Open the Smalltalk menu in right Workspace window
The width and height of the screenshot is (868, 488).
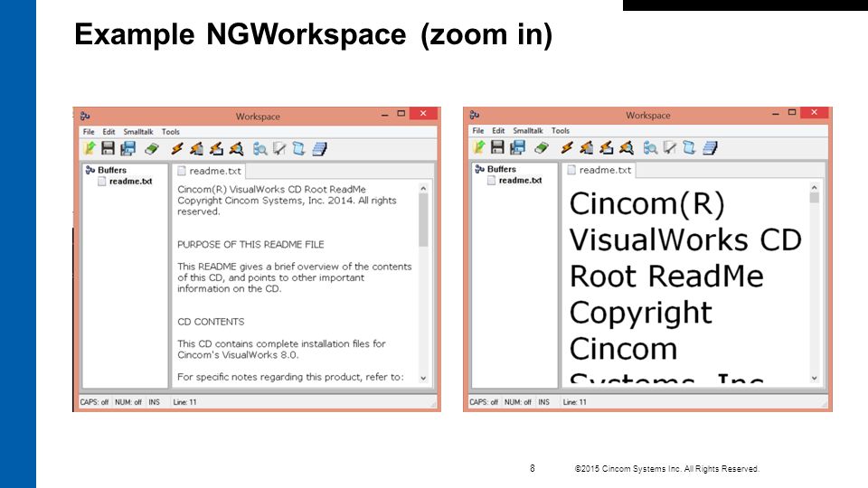tap(528, 130)
